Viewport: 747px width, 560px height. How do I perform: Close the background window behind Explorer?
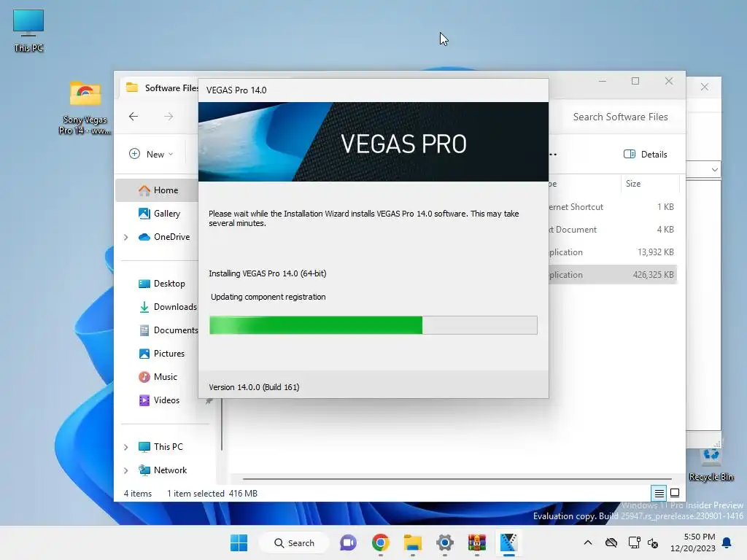(x=705, y=87)
